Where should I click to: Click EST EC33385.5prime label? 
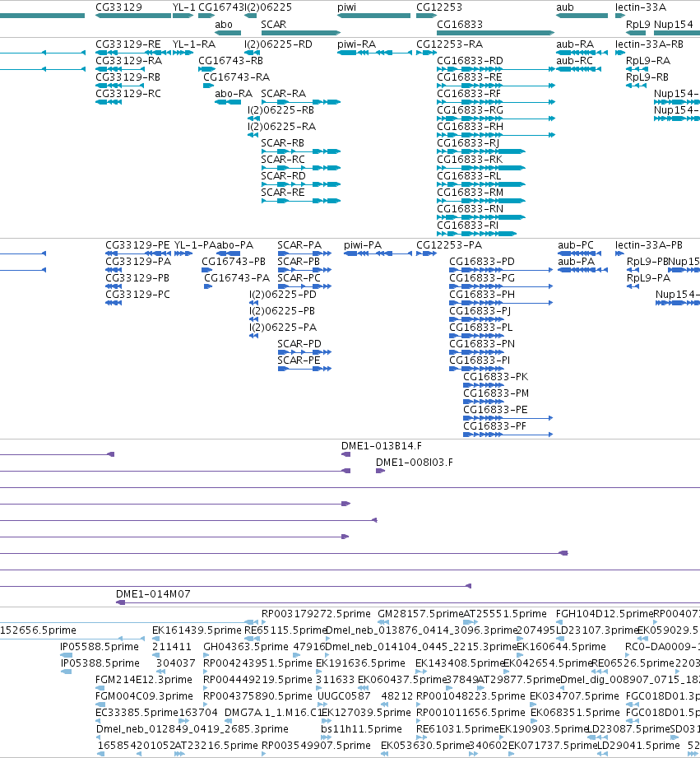click(x=137, y=712)
